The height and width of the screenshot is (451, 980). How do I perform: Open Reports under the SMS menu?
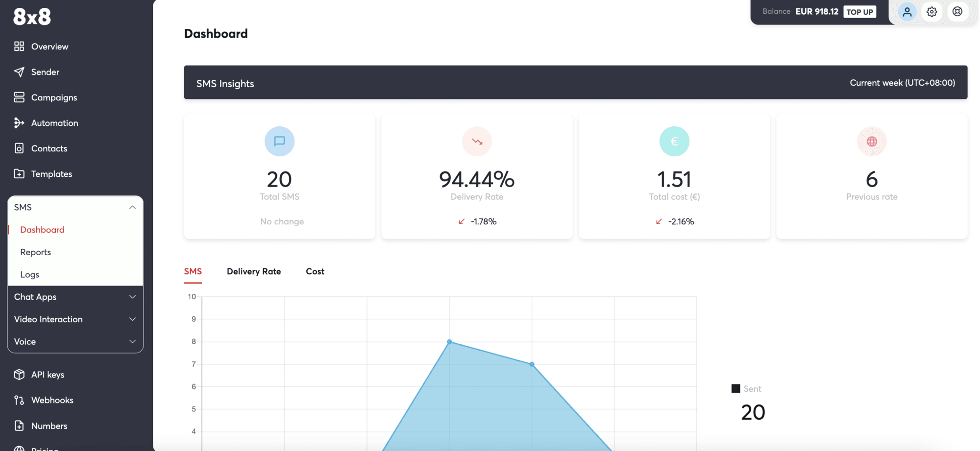point(35,252)
